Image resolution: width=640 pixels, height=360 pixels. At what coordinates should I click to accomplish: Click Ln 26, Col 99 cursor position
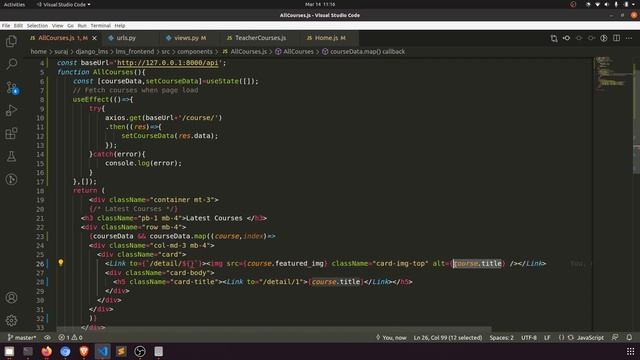point(448,338)
